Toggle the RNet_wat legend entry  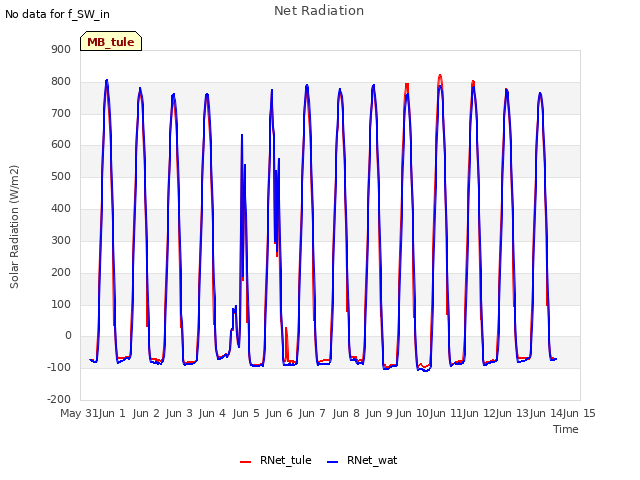(x=362, y=460)
